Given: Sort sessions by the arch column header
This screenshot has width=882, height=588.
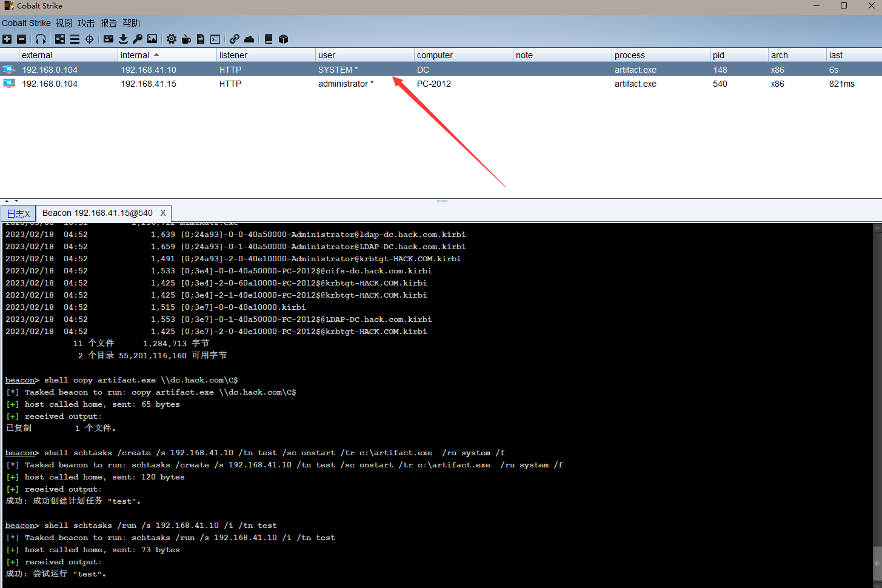Looking at the screenshot, I should [x=798, y=55].
